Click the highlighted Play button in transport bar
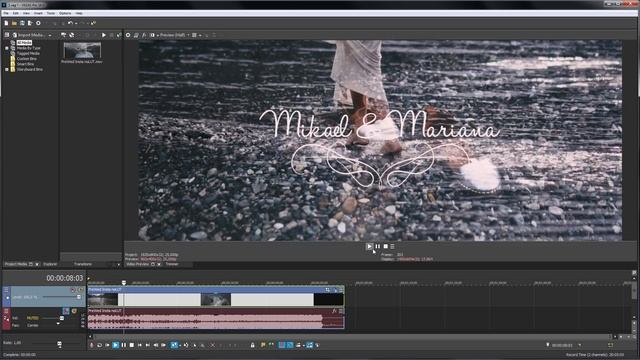This screenshot has height=360, width=640. click(x=116, y=345)
